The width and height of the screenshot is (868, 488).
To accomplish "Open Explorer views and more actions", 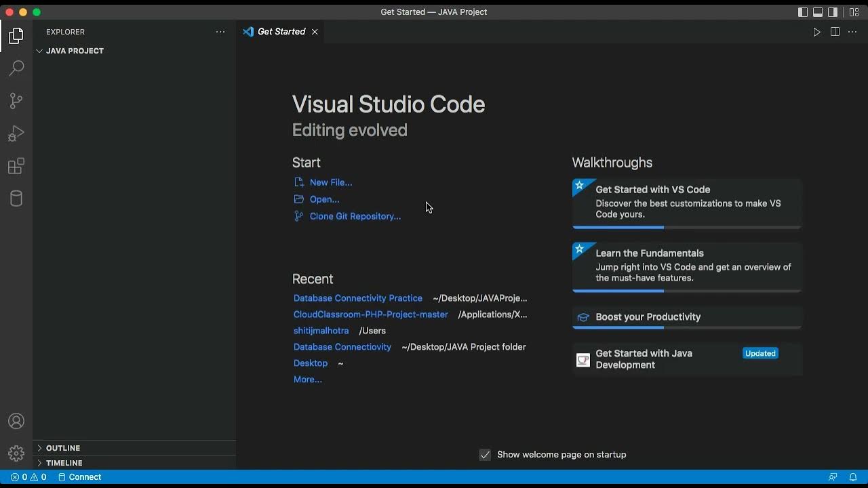I will (x=220, y=32).
